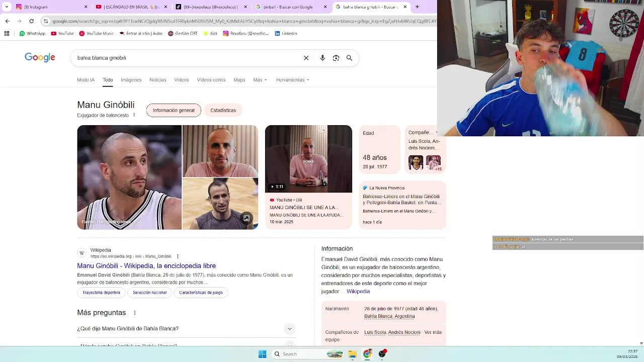Close the bahia blanca ginobili tab
Screen dimensions: 644x362
[x=405, y=7]
